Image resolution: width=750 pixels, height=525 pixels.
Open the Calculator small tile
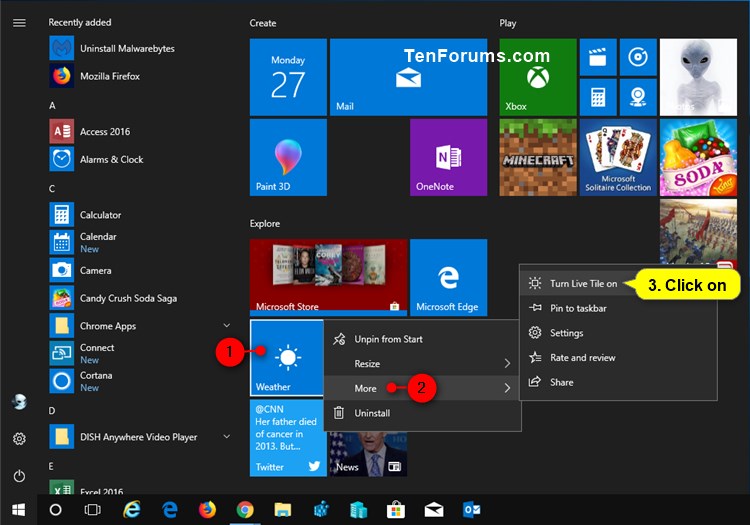click(598, 98)
